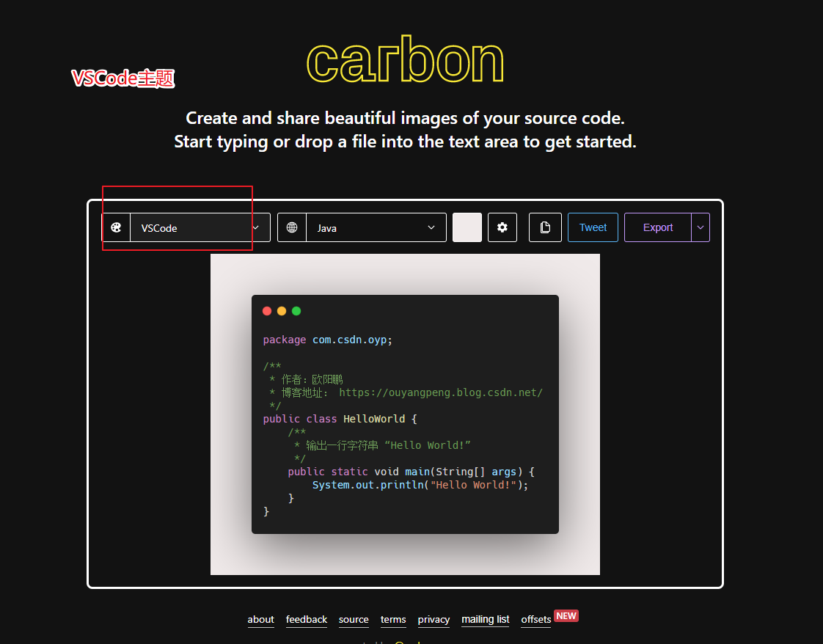The image size is (823, 644).
Task: Open settings with the gear icon
Action: pyautogui.click(x=502, y=227)
